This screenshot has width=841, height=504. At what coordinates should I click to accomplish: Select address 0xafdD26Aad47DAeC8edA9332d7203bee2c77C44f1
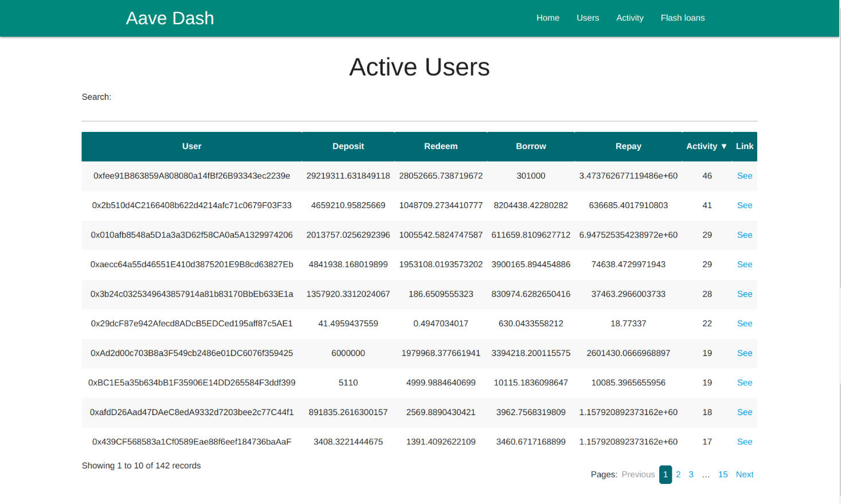coord(192,412)
